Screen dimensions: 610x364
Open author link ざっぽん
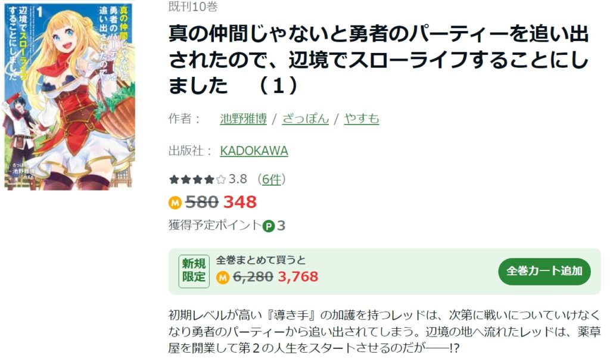[306, 118]
